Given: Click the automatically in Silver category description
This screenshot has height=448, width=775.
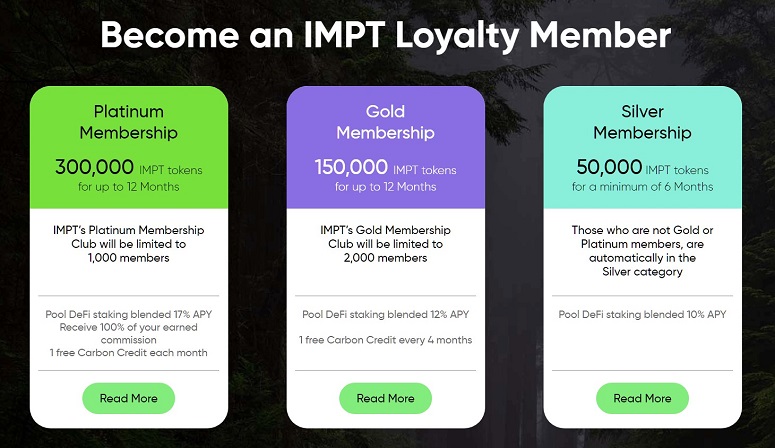Looking at the screenshot, I should point(642,251).
